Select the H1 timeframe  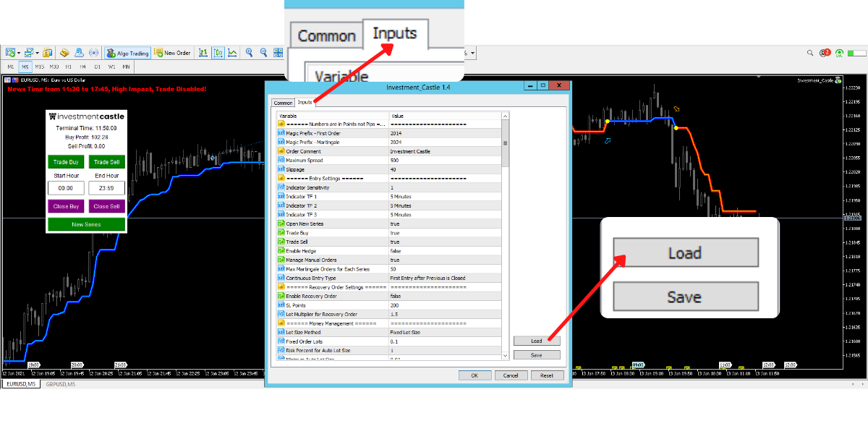(x=69, y=67)
